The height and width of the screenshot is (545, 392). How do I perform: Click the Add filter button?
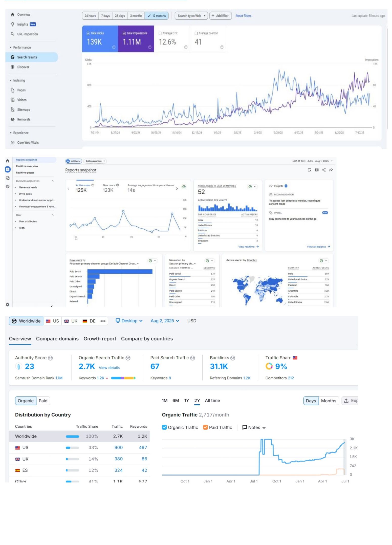click(x=220, y=16)
